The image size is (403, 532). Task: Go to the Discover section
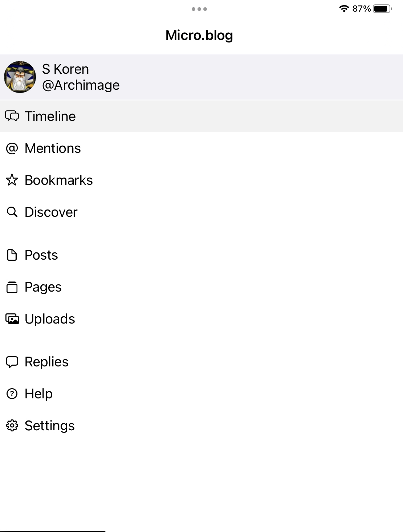click(x=51, y=212)
